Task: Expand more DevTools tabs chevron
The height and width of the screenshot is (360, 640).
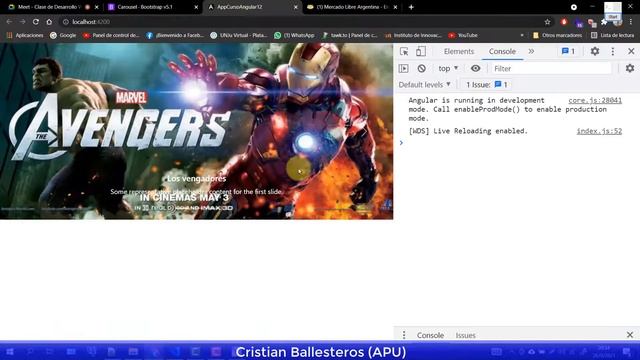Action: pos(531,51)
